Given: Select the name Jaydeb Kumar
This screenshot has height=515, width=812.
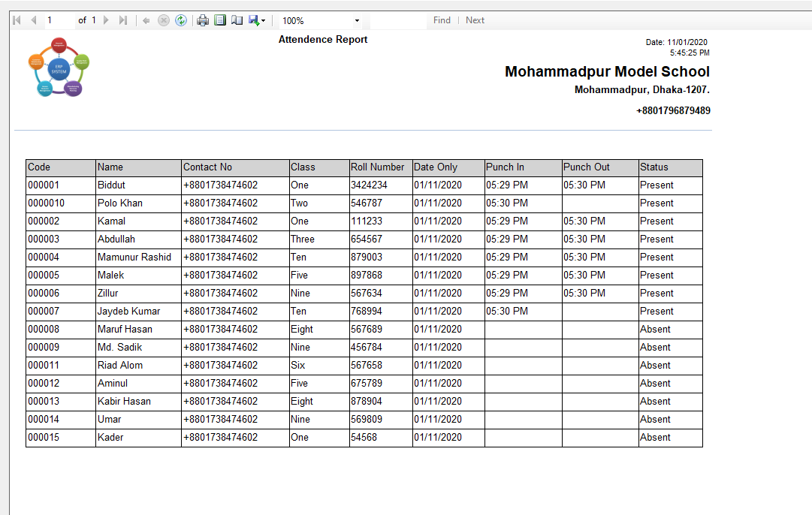Looking at the screenshot, I should [x=128, y=312].
